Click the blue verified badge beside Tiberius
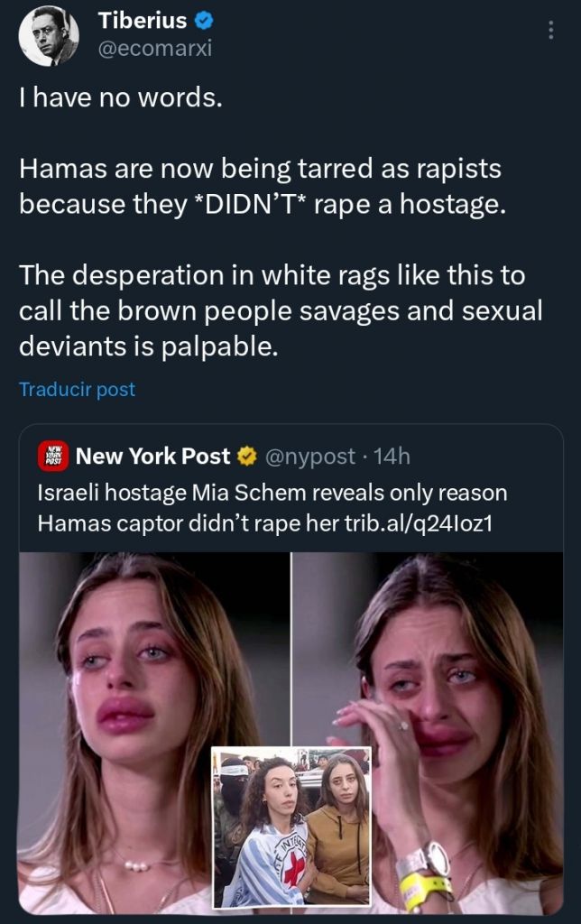581x924 pixels. click(x=204, y=22)
